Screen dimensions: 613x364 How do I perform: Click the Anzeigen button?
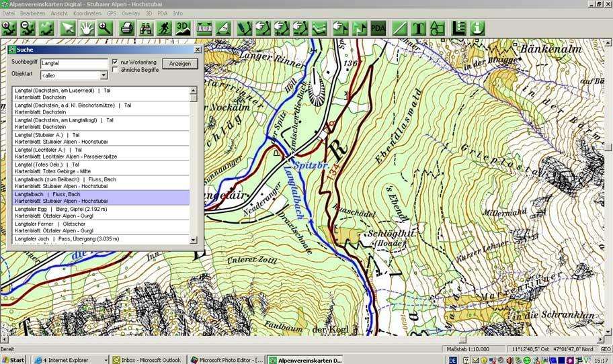[180, 64]
